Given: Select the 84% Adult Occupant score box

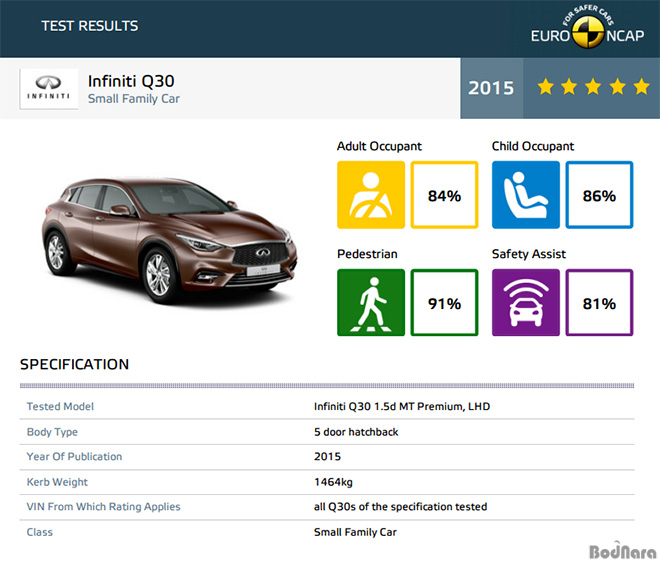Looking at the screenshot, I should pos(444,195).
